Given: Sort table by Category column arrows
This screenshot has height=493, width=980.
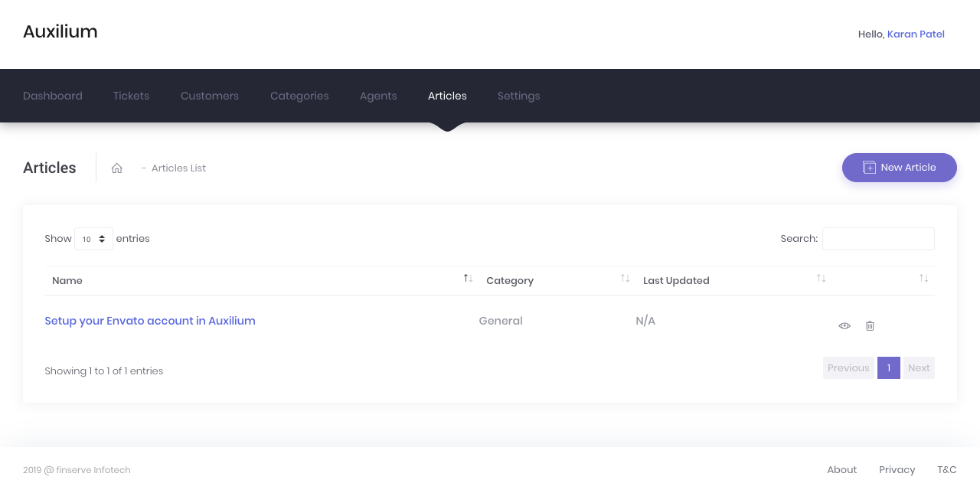Looking at the screenshot, I should pos(625,279).
